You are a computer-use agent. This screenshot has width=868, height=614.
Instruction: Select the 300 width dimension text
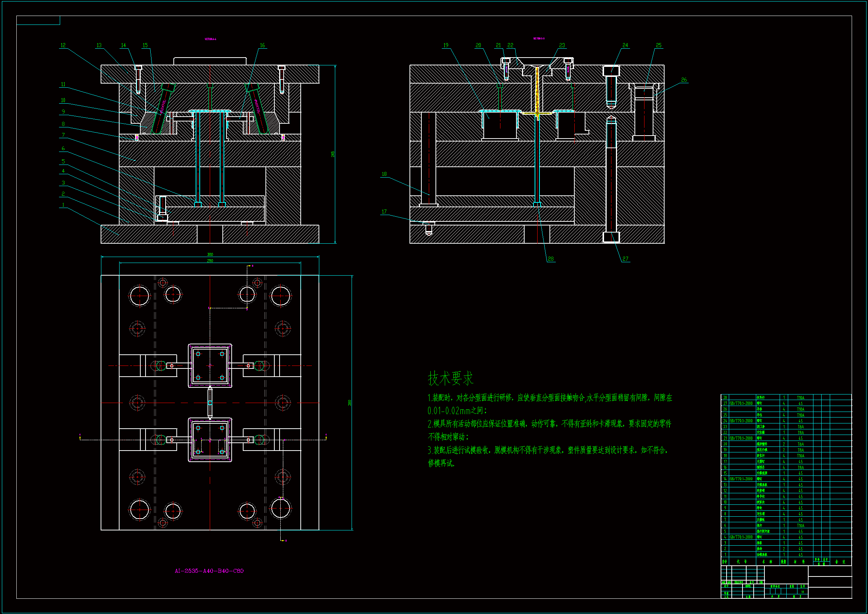pos(210,254)
